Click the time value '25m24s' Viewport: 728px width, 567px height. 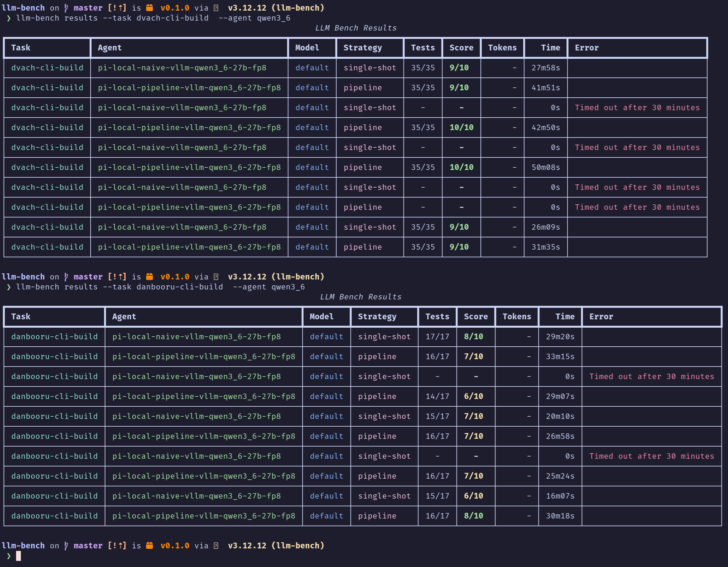(x=560, y=476)
